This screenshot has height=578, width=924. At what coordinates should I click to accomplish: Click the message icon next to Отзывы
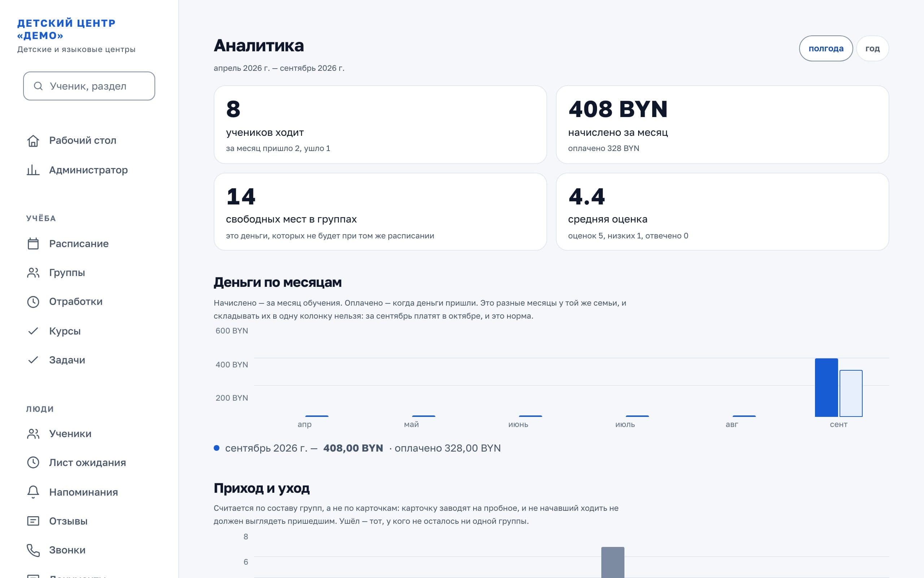33,521
